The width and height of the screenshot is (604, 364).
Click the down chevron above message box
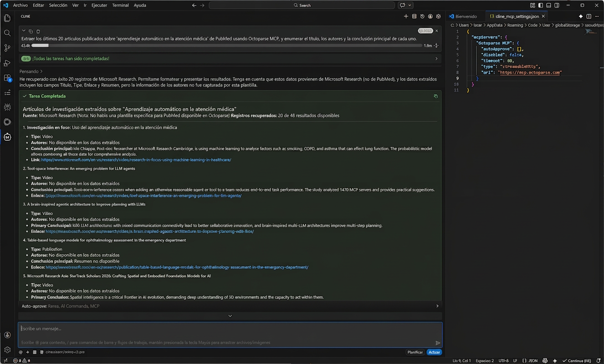(230, 316)
